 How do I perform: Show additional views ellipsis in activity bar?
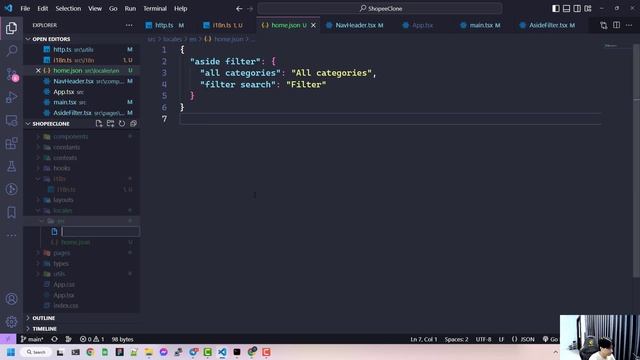(11, 235)
